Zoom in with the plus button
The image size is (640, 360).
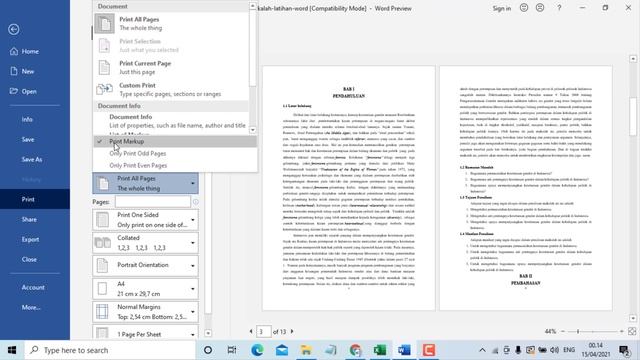click(x=622, y=331)
